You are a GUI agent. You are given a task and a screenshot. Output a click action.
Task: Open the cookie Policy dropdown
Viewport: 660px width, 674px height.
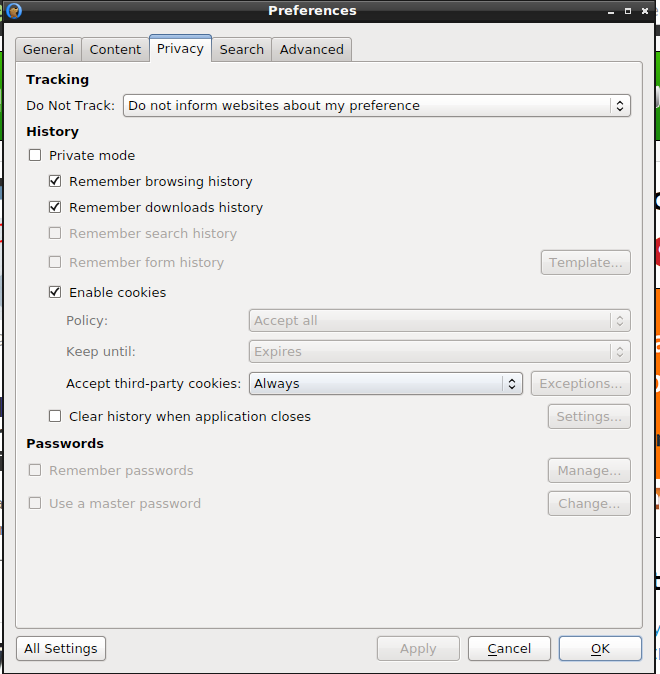(439, 321)
